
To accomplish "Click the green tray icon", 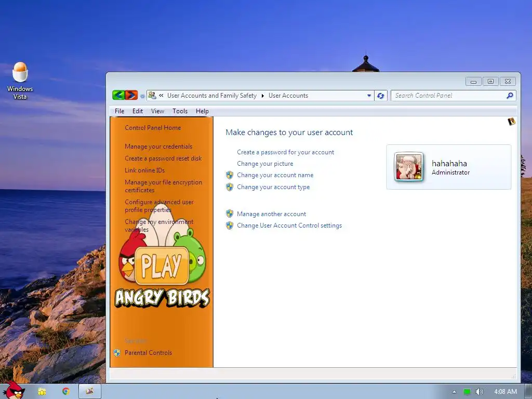I will 467,392.
